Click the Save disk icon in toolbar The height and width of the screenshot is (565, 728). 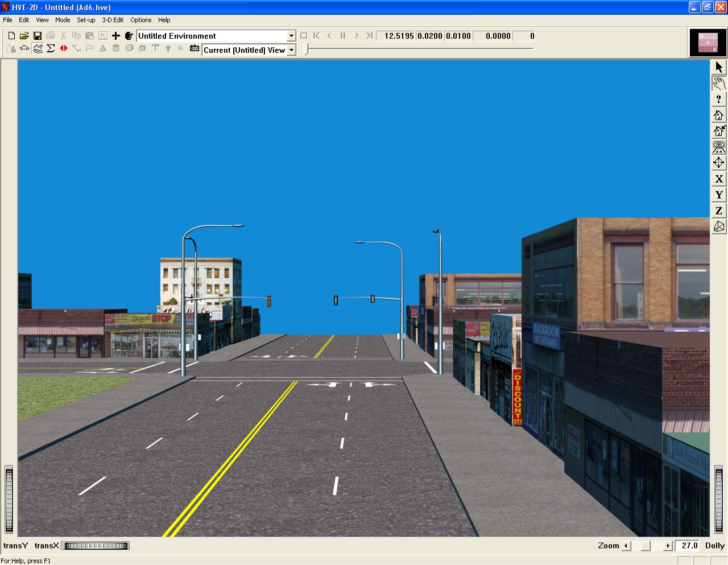point(38,36)
